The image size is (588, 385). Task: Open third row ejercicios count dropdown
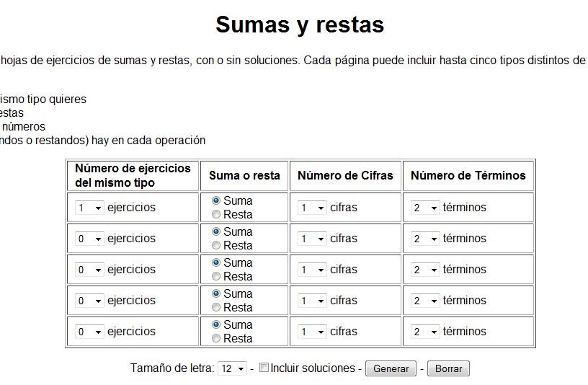click(89, 270)
